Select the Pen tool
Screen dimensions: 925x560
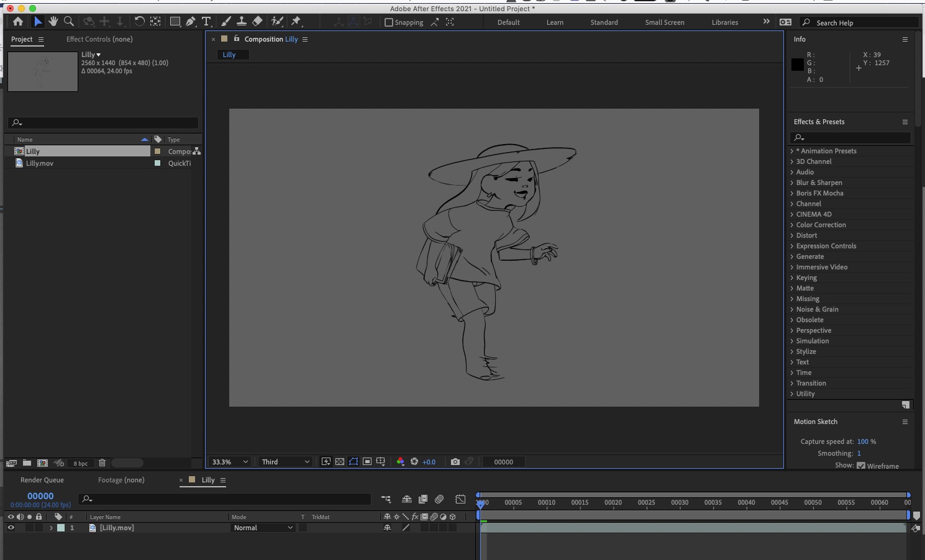coord(191,22)
